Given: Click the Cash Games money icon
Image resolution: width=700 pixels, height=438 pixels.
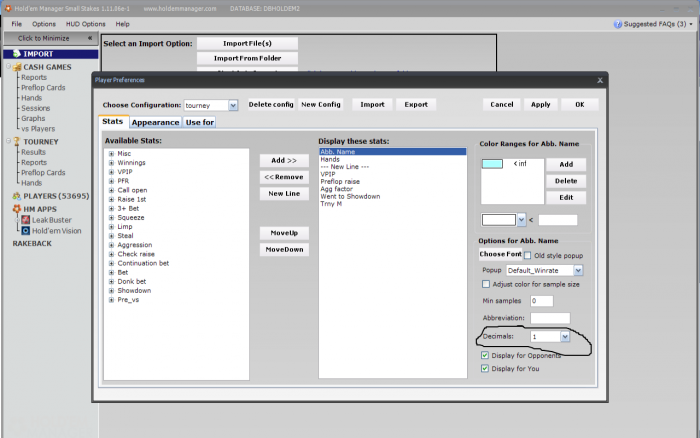Looking at the screenshot, I should pyautogui.click(x=17, y=67).
